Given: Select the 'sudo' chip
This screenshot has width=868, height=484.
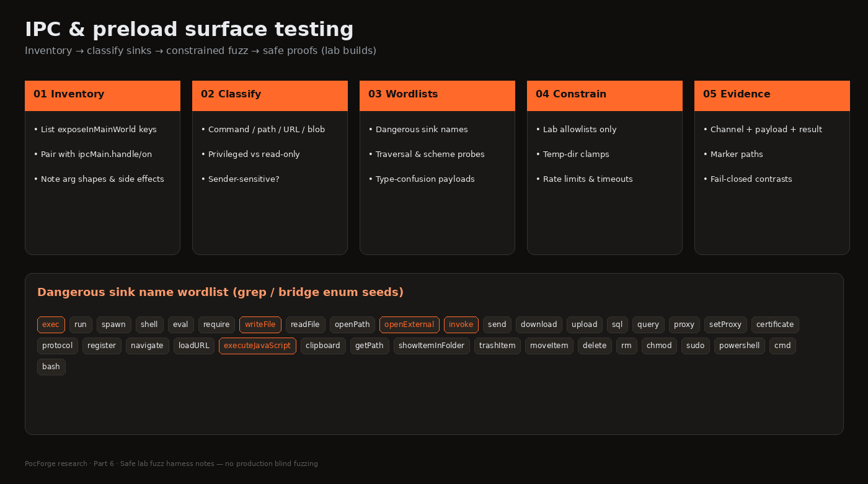Looking at the screenshot, I should tap(696, 346).
